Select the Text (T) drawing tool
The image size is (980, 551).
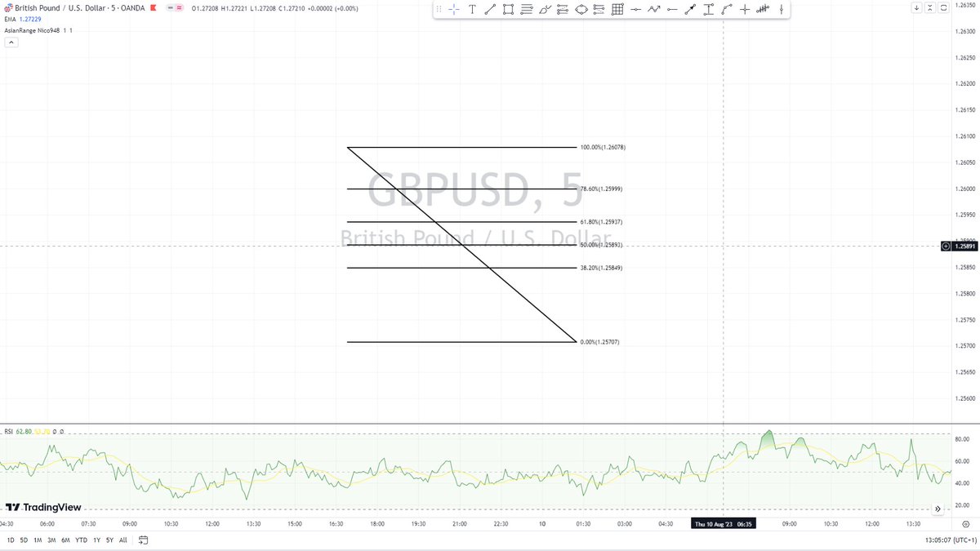tap(472, 10)
